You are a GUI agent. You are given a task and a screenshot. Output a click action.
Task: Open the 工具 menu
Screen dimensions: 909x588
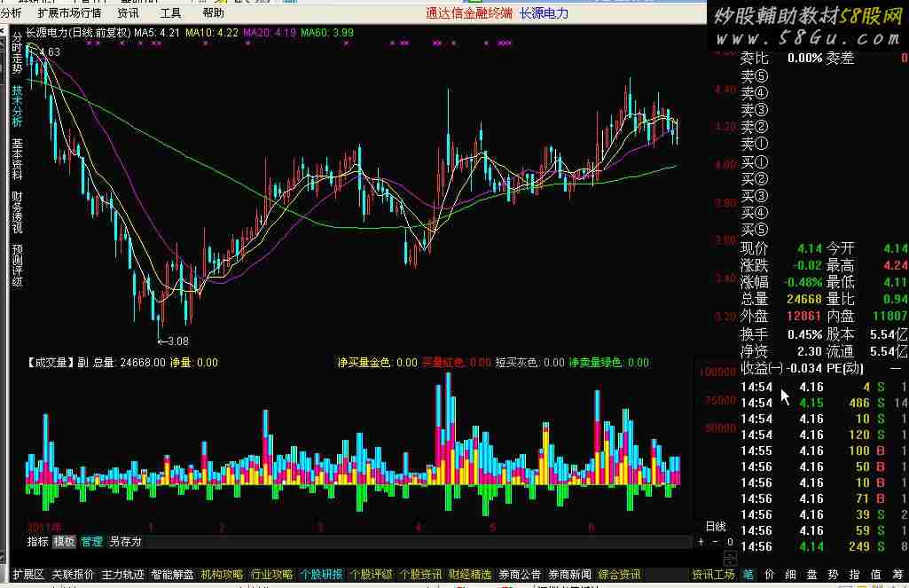point(171,13)
